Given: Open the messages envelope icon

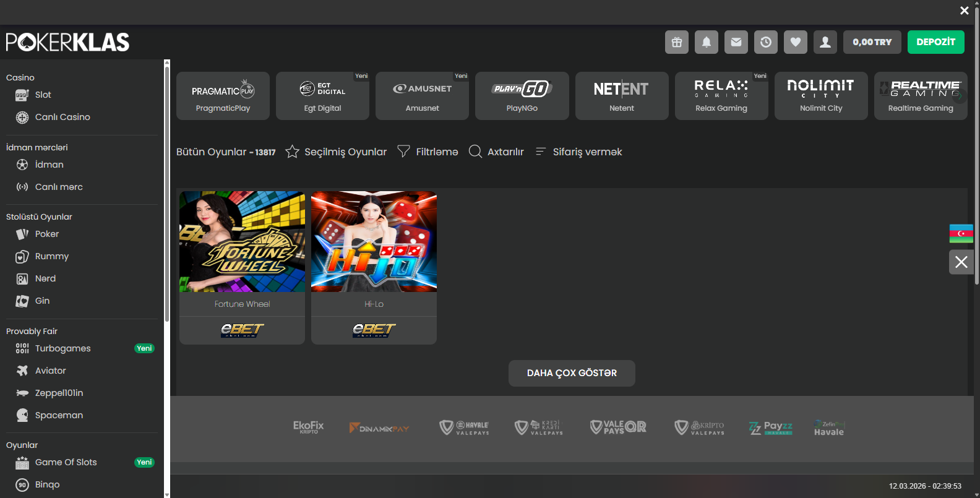Looking at the screenshot, I should click(x=736, y=42).
